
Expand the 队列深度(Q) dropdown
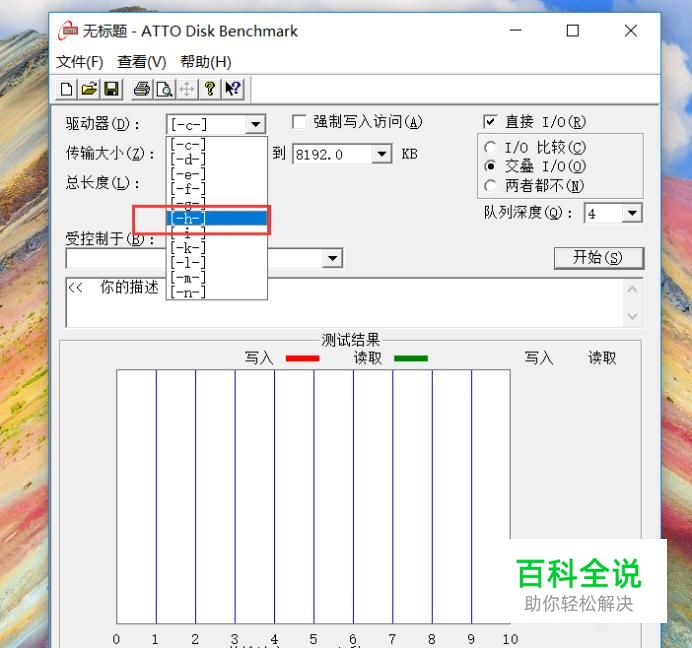coord(632,213)
